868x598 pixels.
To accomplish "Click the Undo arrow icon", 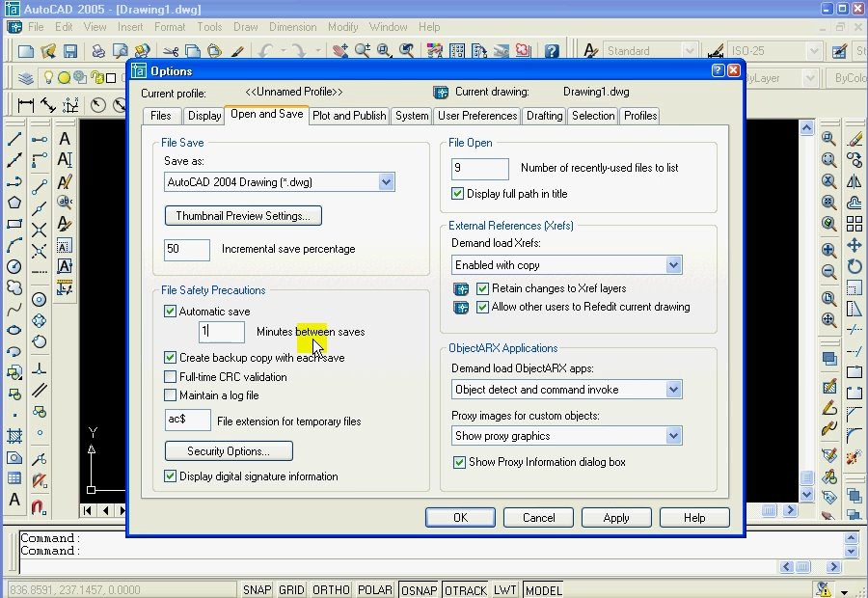I will [266, 51].
